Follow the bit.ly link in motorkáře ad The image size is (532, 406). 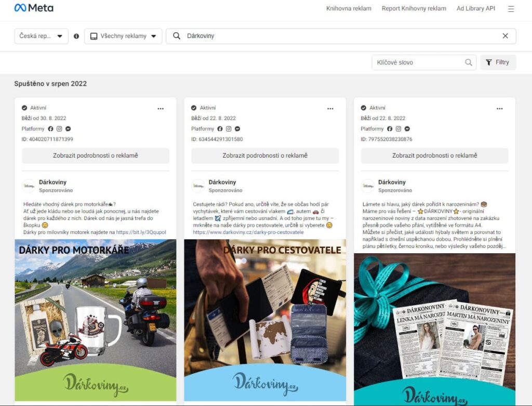pyautogui.click(x=141, y=232)
